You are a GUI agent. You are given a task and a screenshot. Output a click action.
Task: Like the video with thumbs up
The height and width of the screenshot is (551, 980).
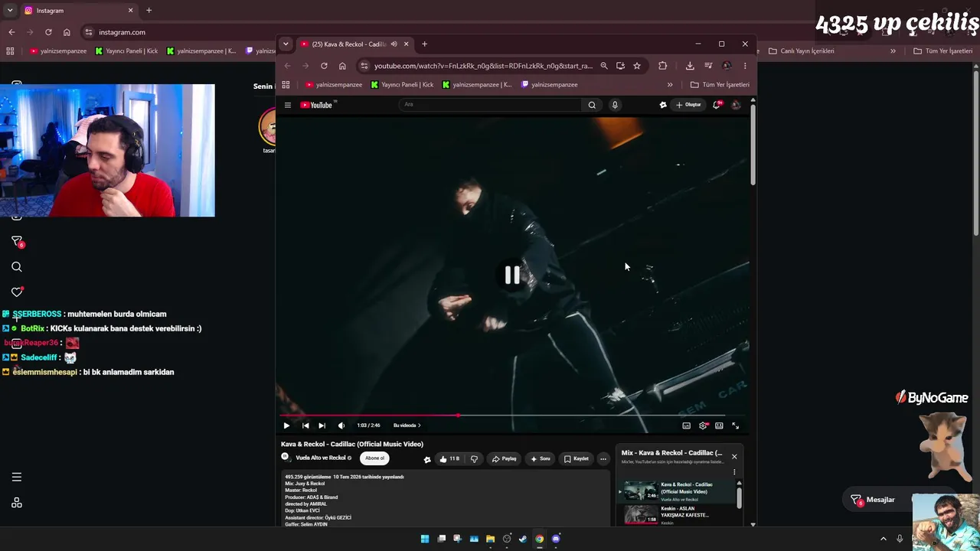449,459
